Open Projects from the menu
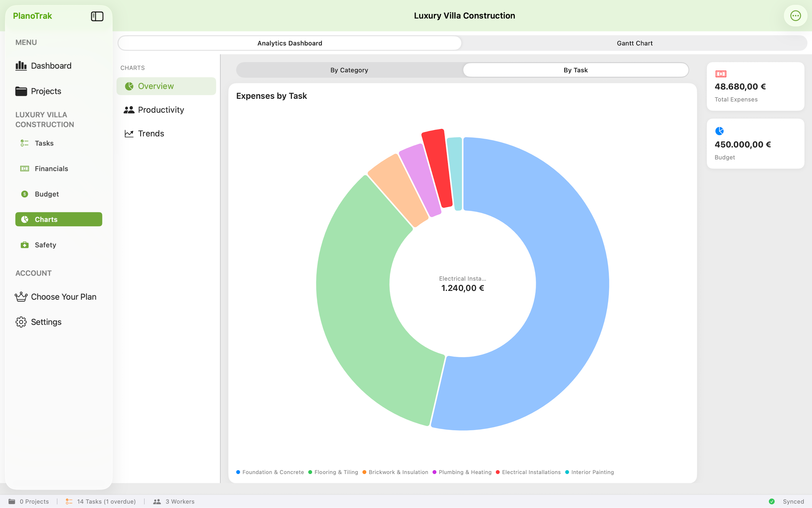The image size is (812, 508). pos(46,91)
